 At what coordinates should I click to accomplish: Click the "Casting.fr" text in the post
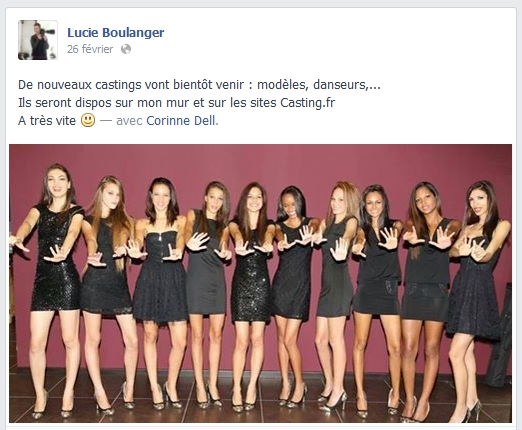pos(308,103)
